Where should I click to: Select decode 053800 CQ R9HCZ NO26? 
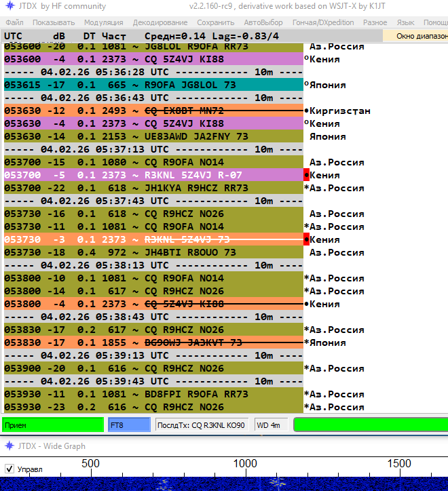click(153, 291)
